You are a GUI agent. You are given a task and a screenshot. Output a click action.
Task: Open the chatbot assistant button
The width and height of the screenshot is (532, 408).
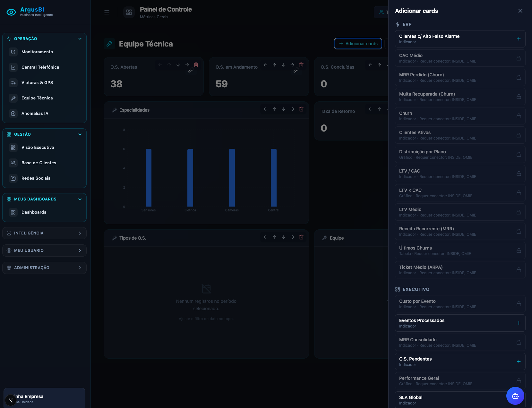pos(515,396)
